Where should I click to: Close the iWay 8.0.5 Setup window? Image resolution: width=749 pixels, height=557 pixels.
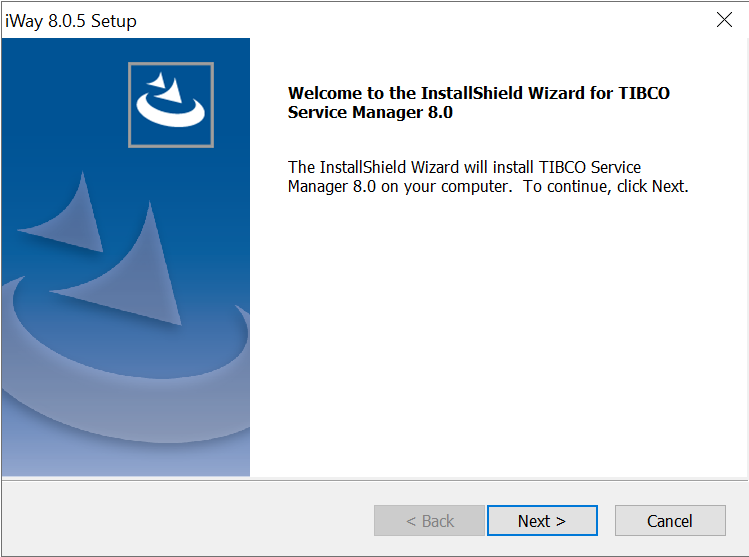tap(724, 20)
